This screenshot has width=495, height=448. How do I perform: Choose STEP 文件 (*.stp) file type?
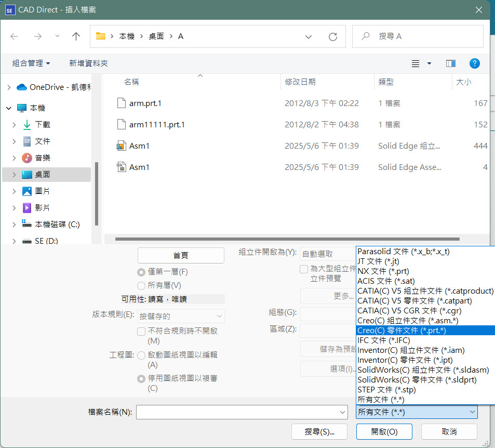click(425, 390)
